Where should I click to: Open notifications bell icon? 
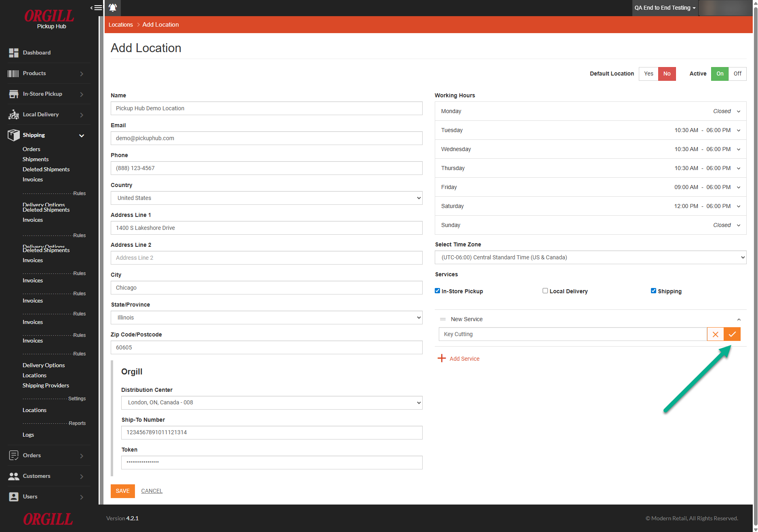click(113, 8)
